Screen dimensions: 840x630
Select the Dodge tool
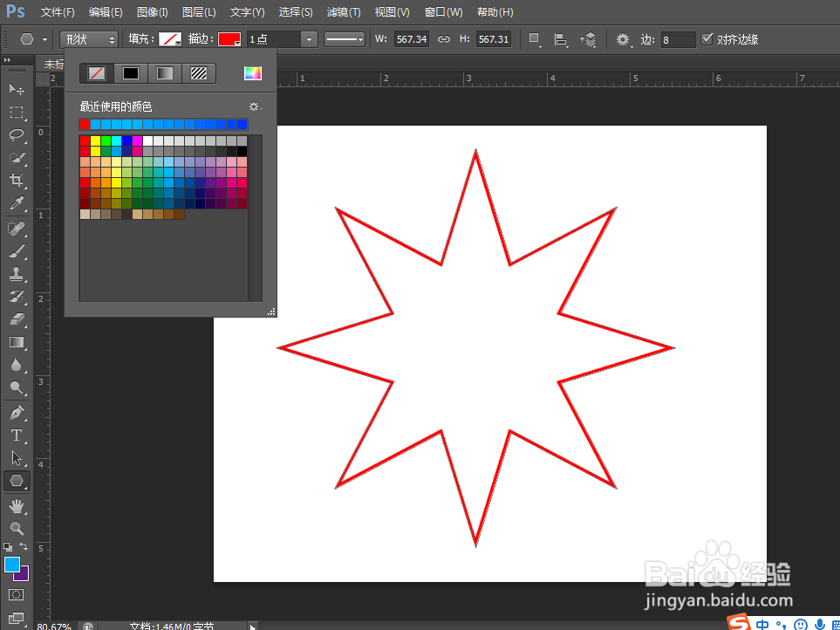click(x=17, y=387)
